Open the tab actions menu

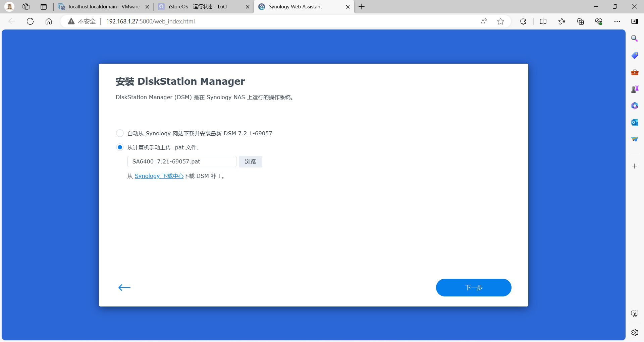click(x=44, y=7)
